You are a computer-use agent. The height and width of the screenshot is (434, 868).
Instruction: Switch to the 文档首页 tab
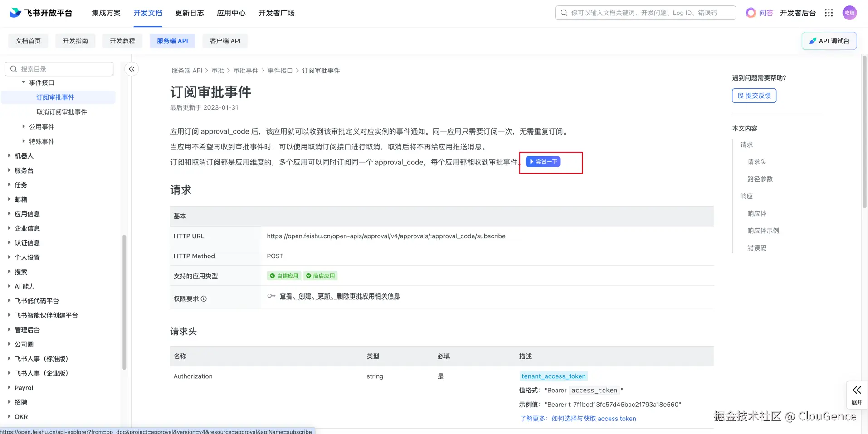[28, 41]
